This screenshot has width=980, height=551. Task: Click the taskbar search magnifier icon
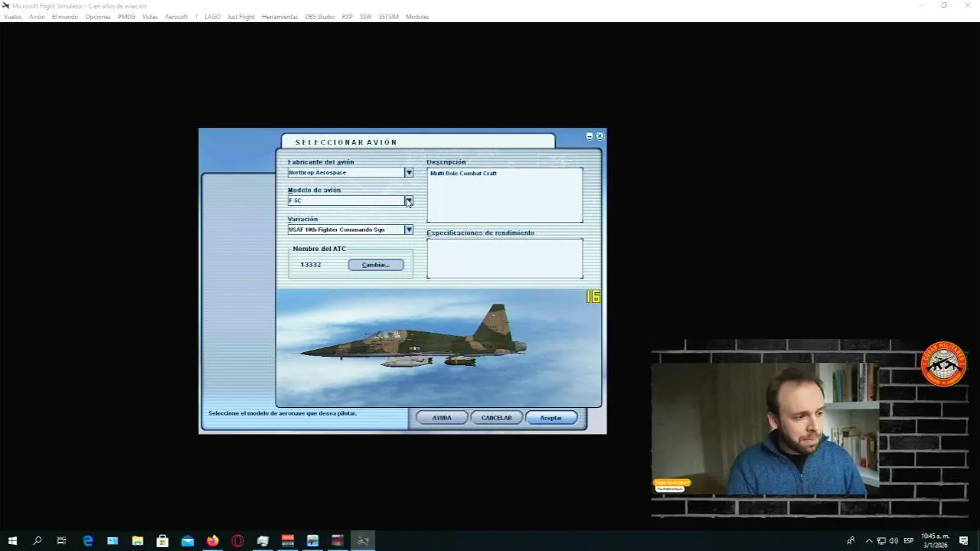(37, 541)
